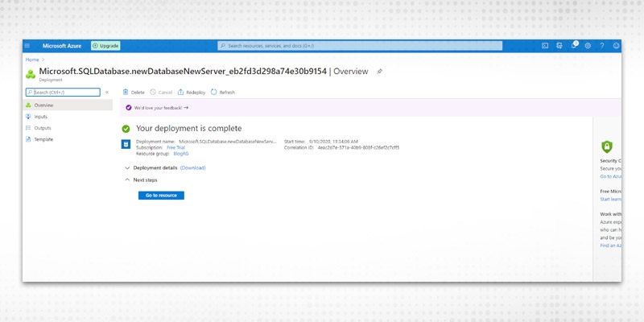Open the help question mark
The width and height of the screenshot is (644, 322).
[601, 46]
